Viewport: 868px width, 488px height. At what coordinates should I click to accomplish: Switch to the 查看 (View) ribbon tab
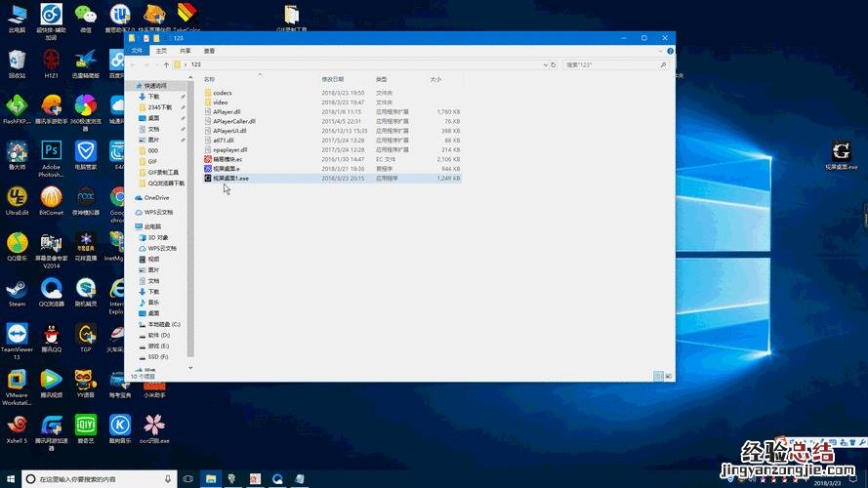[x=209, y=50]
